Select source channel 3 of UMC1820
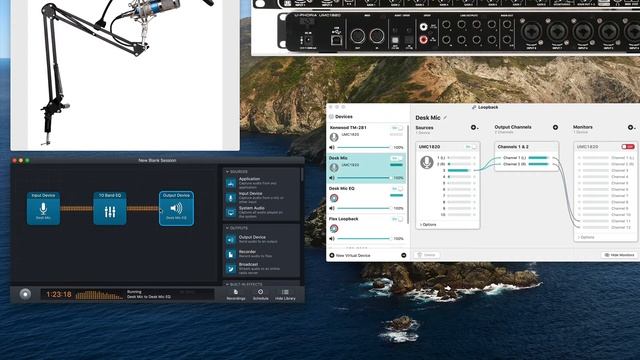640x360 pixels. (x=459, y=170)
